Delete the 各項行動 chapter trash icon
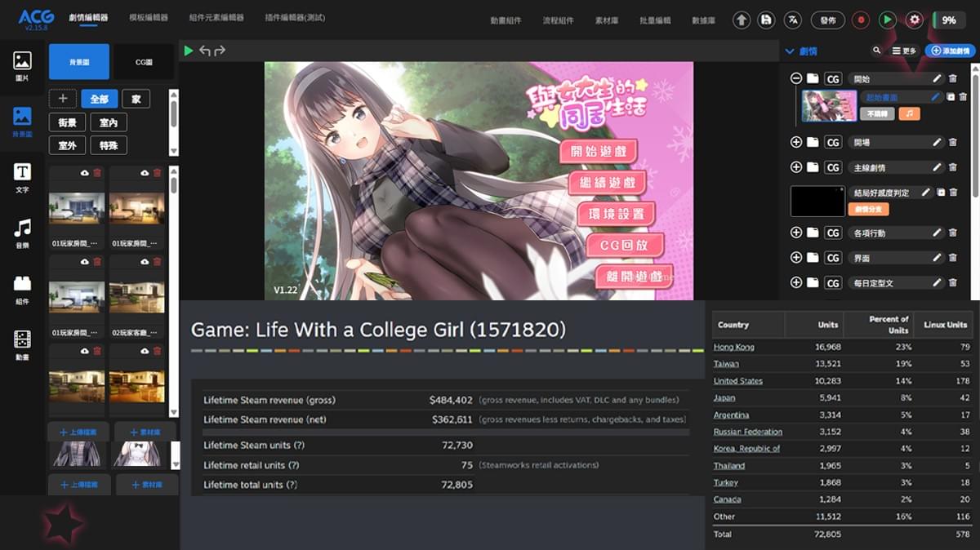This screenshot has width=980, height=550. pyautogui.click(x=952, y=233)
